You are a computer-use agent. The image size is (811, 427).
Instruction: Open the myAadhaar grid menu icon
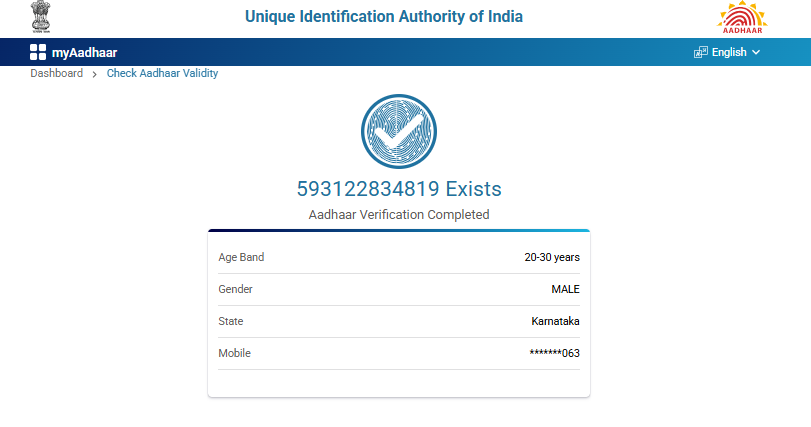[38, 52]
